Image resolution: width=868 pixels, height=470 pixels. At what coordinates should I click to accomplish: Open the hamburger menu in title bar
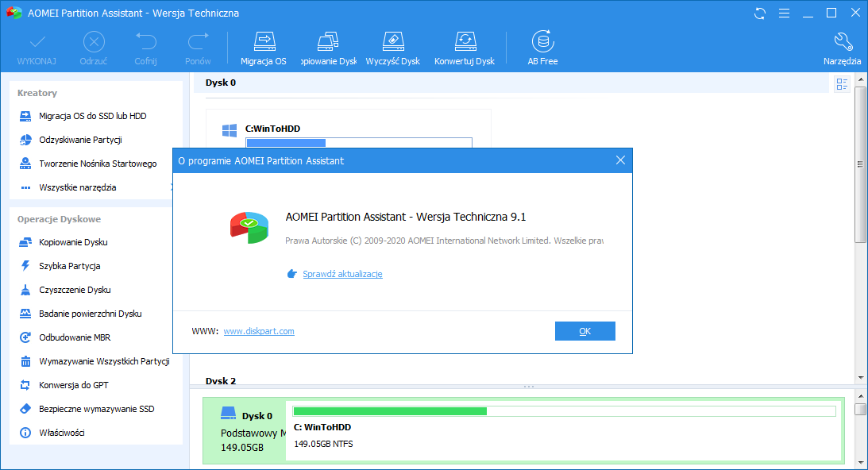(784, 13)
